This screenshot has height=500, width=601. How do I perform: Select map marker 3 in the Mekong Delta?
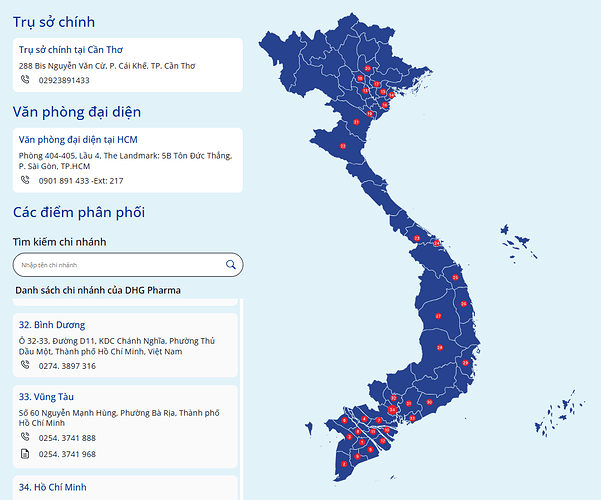point(349,437)
